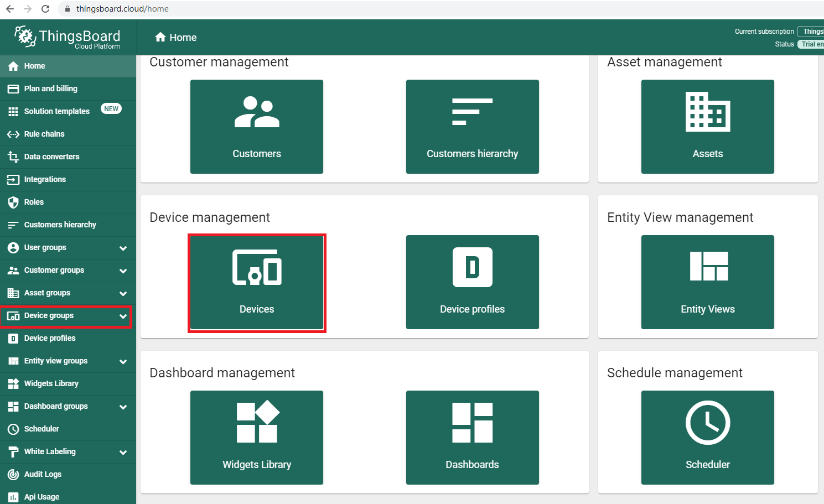
Task: Open the Entity Views tile
Action: [707, 283]
